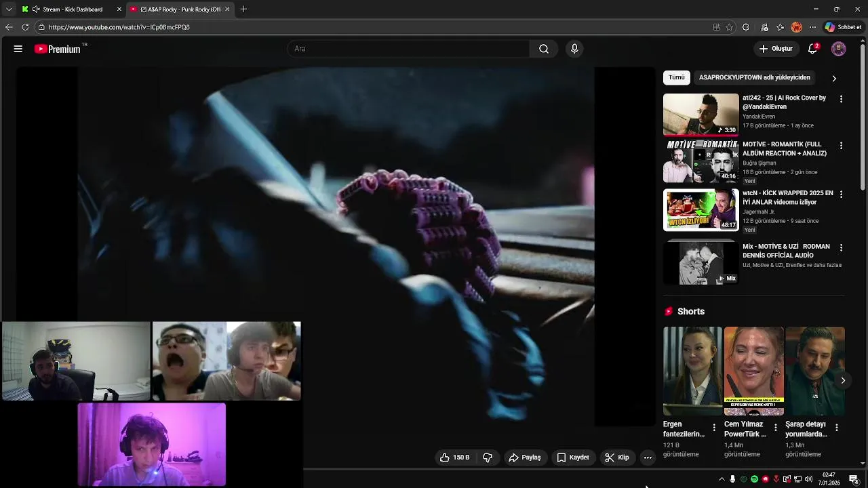Open Copilot Sohbet et button
Image resolution: width=868 pixels, height=488 pixels.
tap(843, 27)
